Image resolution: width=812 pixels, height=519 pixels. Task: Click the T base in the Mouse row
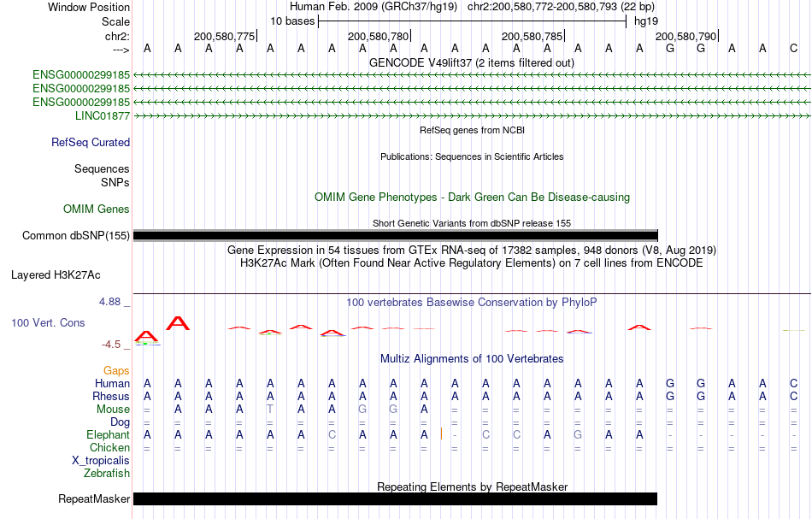point(270,410)
